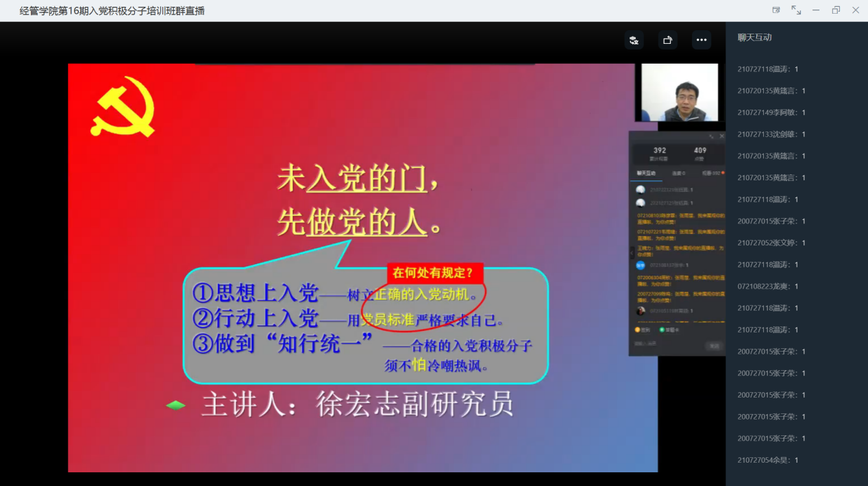The height and width of the screenshot is (486, 868).
Task: Click the speaker's webcam thumbnail
Action: coord(680,93)
